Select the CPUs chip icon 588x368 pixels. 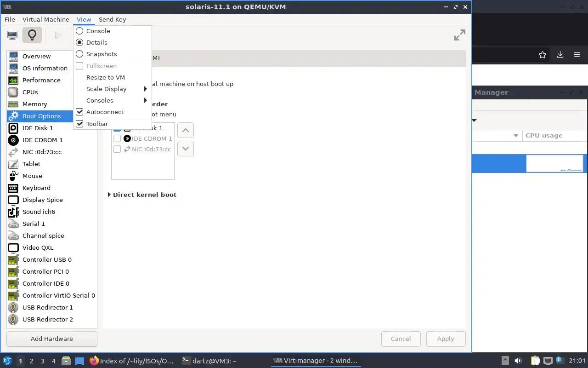[13, 92]
